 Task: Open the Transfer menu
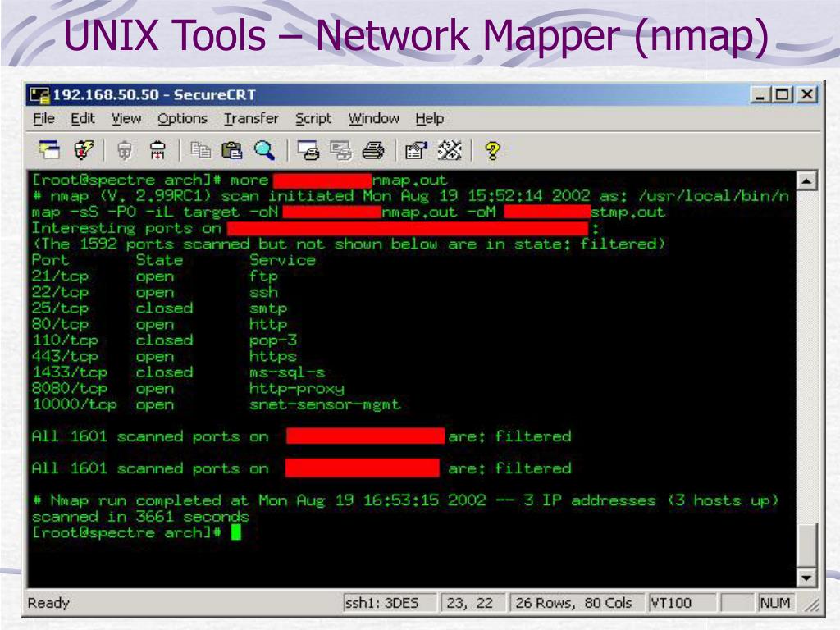pos(251,118)
